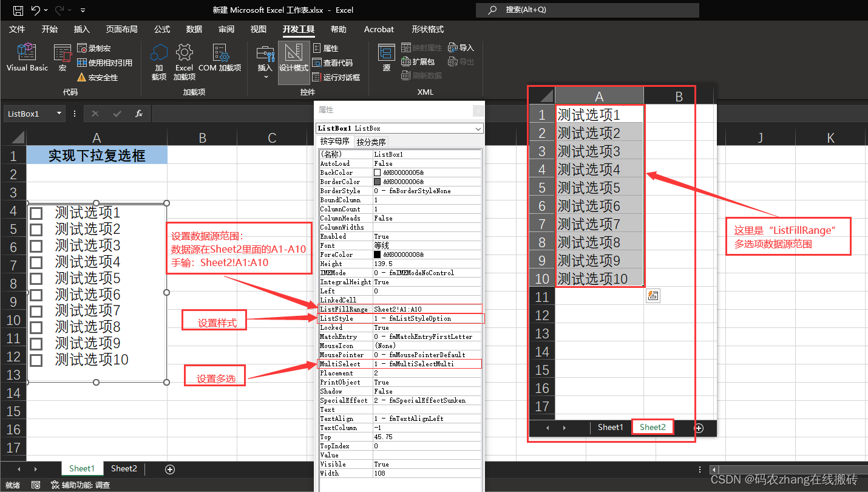Image resolution: width=868 pixels, height=492 pixels.
Task: Switch to the Acrobat ribbon tab
Action: (379, 29)
